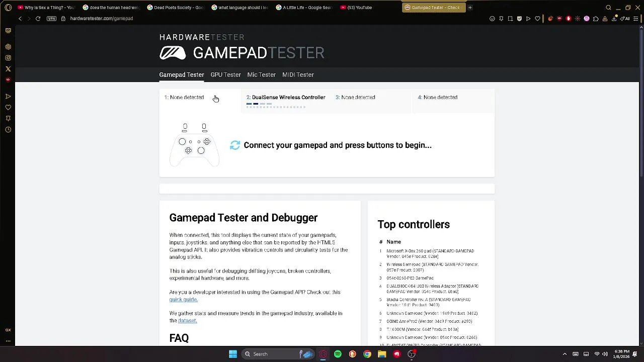Click the Windows taskbar Search box
The image size is (644, 362).
coord(278,354)
